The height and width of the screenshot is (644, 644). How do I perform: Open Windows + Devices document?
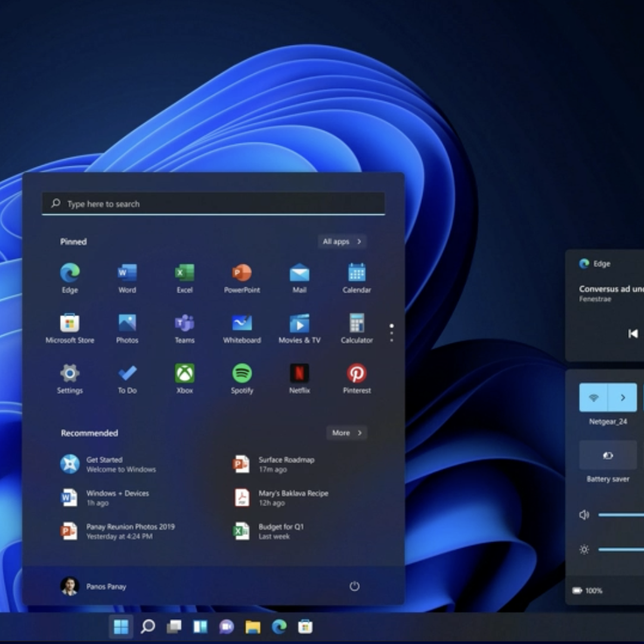(105, 497)
